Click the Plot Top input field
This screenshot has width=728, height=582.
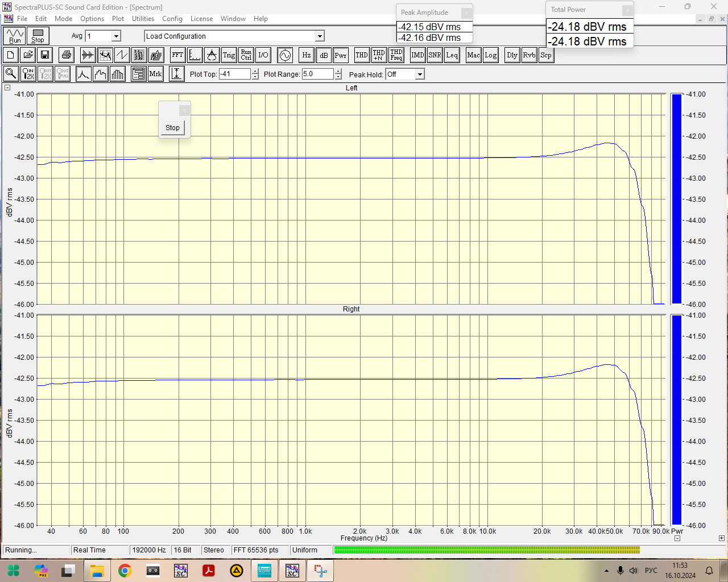tap(234, 74)
